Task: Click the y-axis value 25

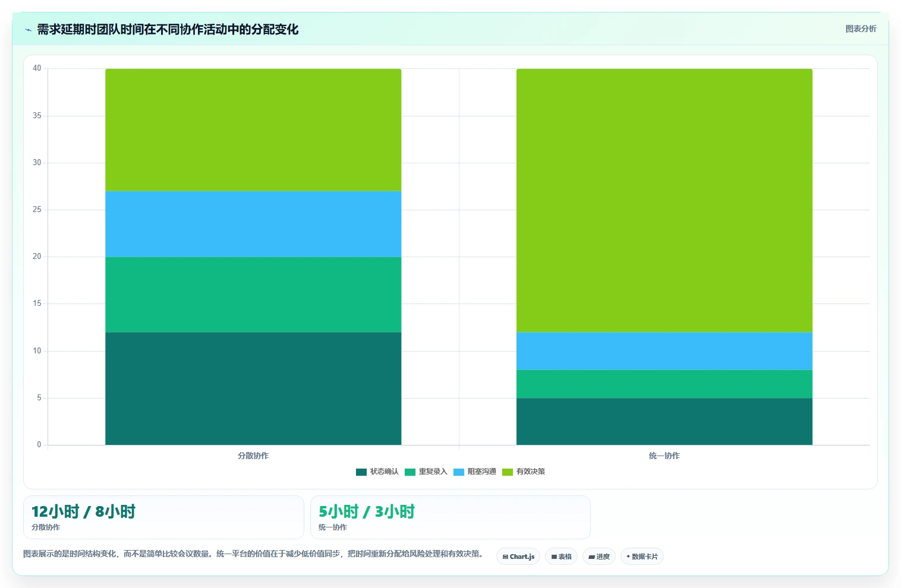Action: click(37, 209)
